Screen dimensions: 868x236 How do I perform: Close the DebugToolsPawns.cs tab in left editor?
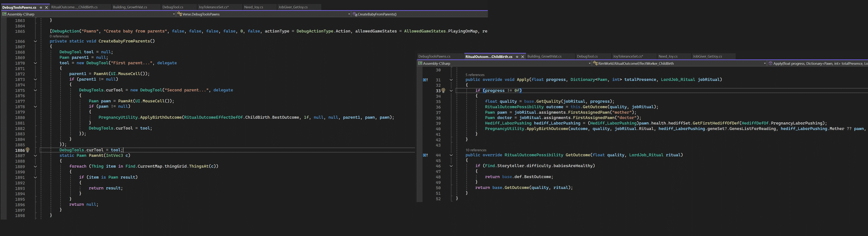(47, 7)
